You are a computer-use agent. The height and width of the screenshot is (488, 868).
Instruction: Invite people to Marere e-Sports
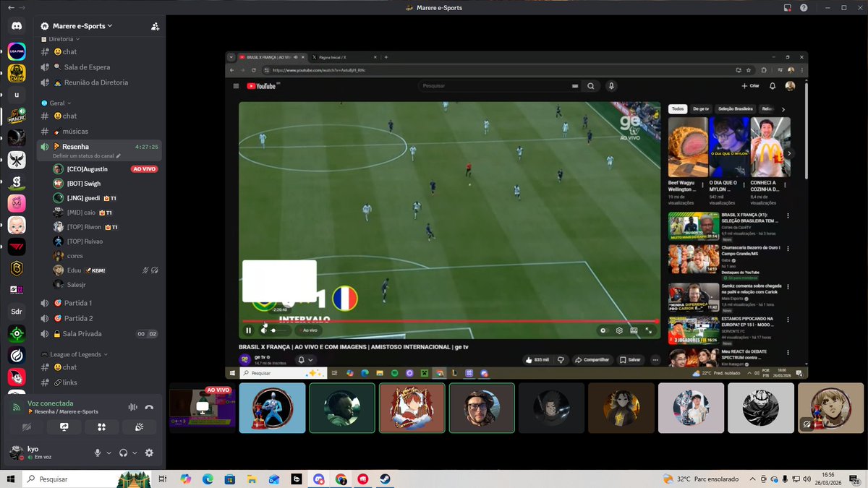155,26
